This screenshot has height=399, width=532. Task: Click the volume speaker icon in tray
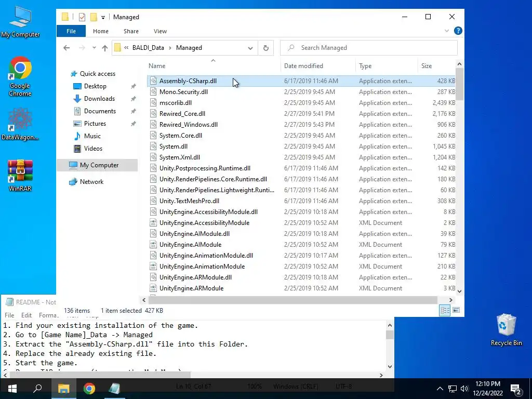[464, 389]
